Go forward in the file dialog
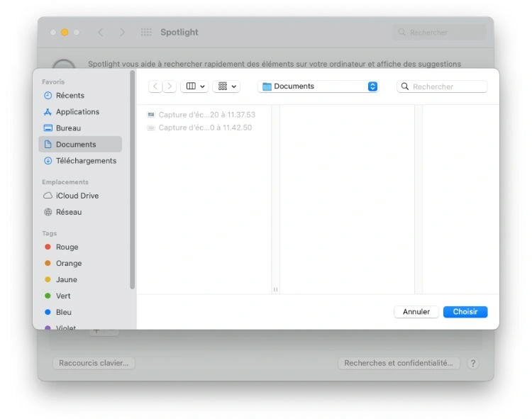Image resolution: width=532 pixels, height=419 pixels. [x=170, y=86]
